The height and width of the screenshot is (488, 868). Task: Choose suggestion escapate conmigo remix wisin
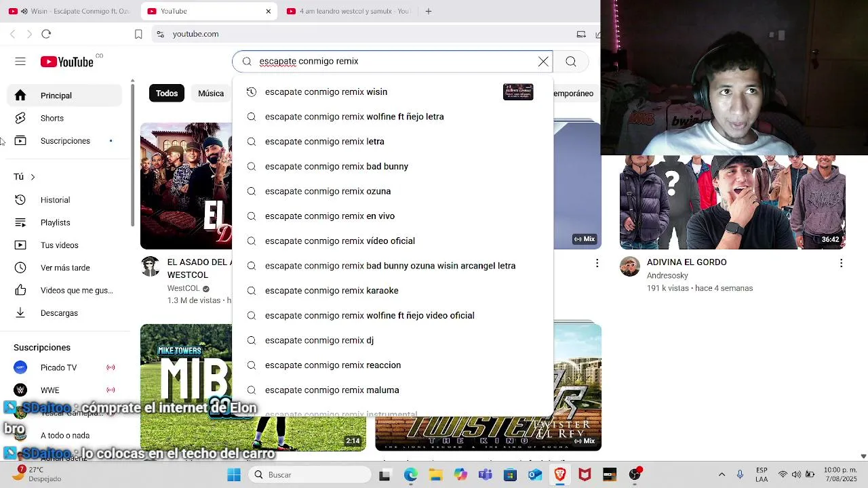(x=393, y=91)
